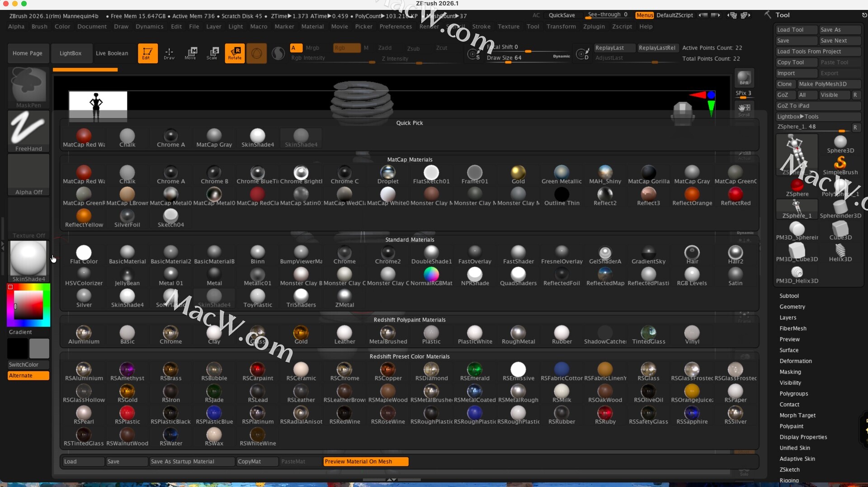
Task: Open the Material menu
Action: pos(312,27)
